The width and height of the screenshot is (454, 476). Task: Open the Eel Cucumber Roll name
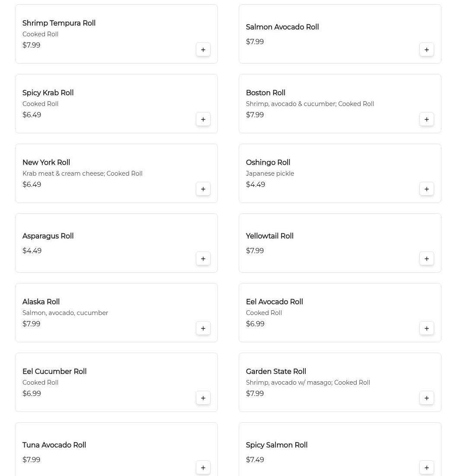click(54, 372)
